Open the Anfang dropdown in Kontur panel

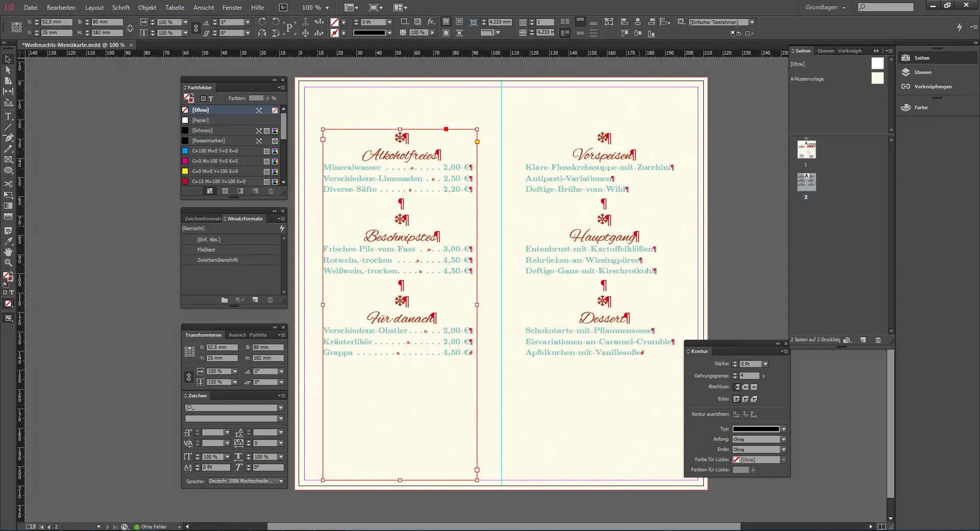pos(783,439)
